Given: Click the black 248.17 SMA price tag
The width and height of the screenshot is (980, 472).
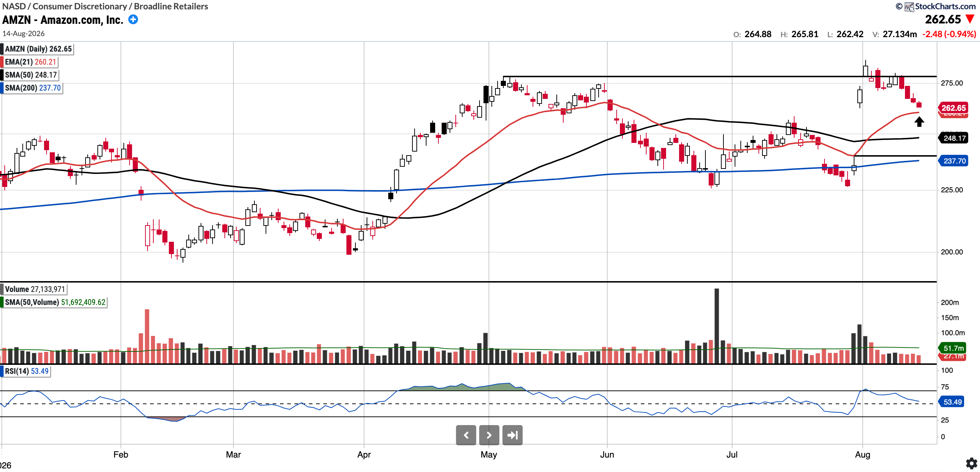Looking at the screenshot, I should pos(953,138).
